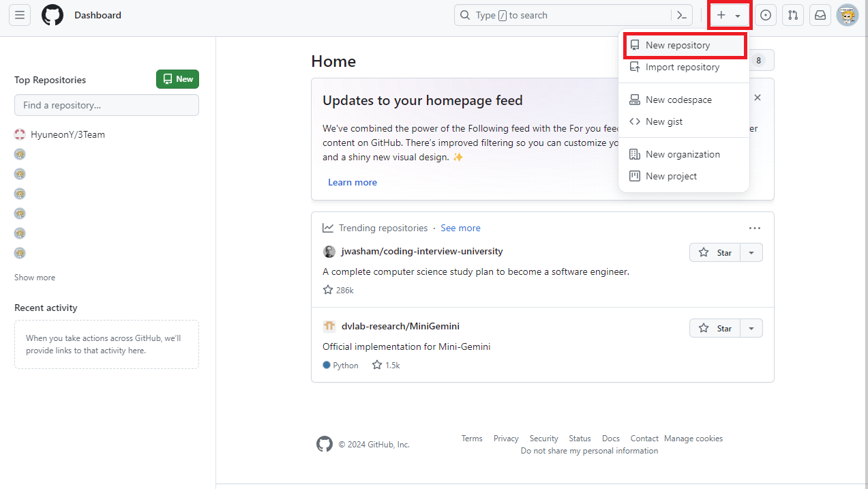Click Do not share my personal information
868x489 pixels.
point(589,451)
